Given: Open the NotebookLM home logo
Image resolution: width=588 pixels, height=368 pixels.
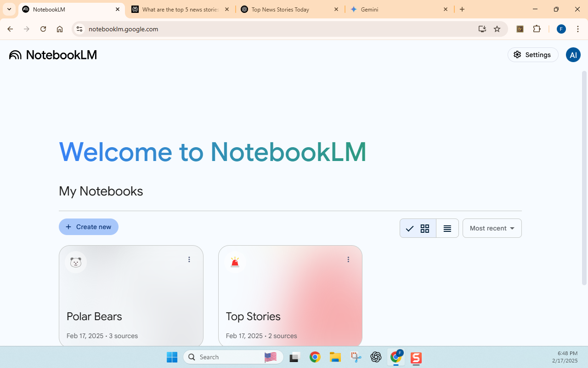Looking at the screenshot, I should (x=52, y=55).
